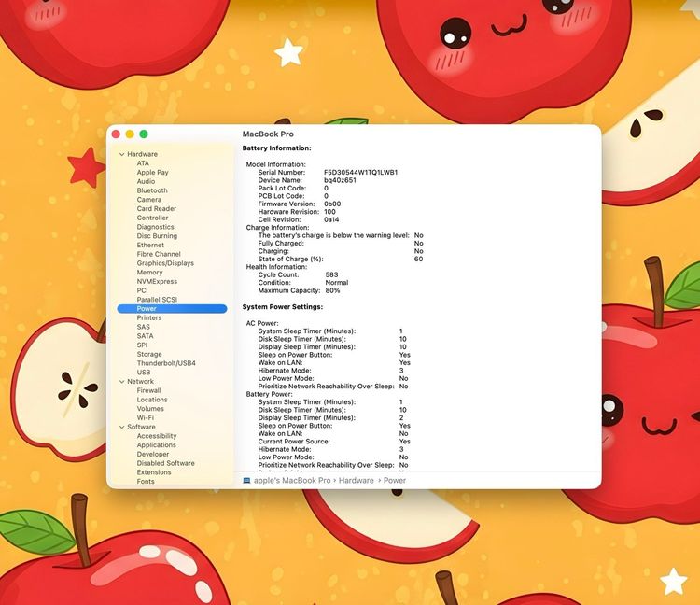This screenshot has height=605, width=700.
Task: Select Volumes under Network
Action: 150,409
